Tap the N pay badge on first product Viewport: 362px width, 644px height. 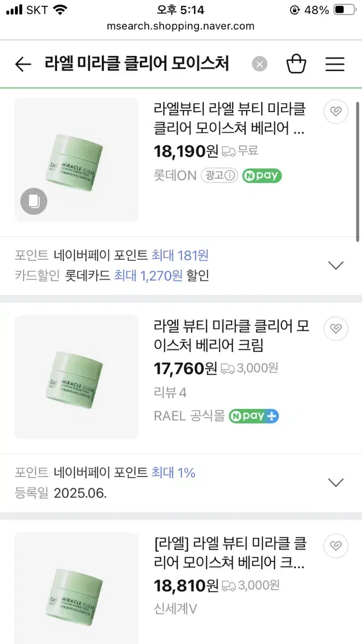click(x=262, y=175)
